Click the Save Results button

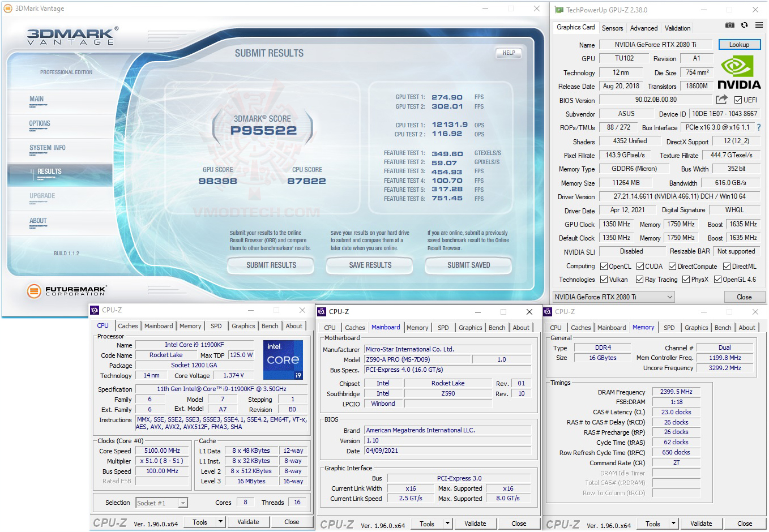click(370, 265)
